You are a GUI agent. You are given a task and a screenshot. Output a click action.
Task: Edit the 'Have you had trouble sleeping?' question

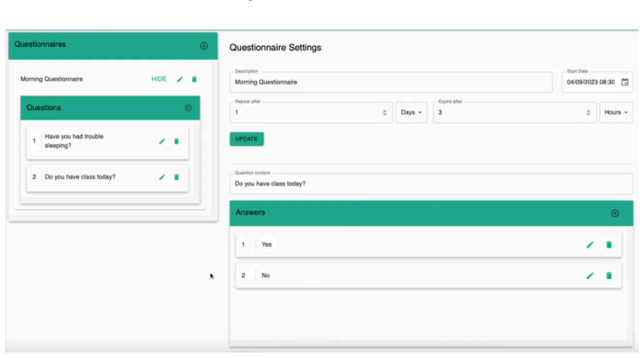pyautogui.click(x=161, y=141)
